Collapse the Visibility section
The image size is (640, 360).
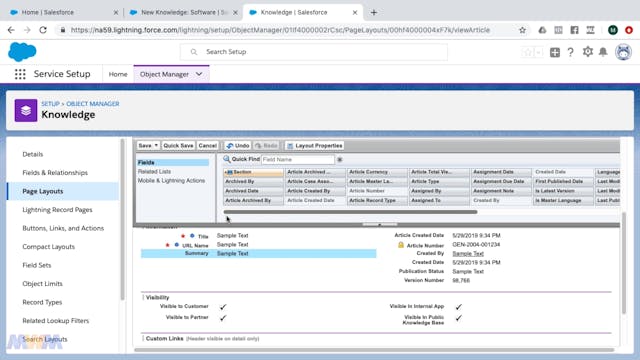tap(143, 298)
